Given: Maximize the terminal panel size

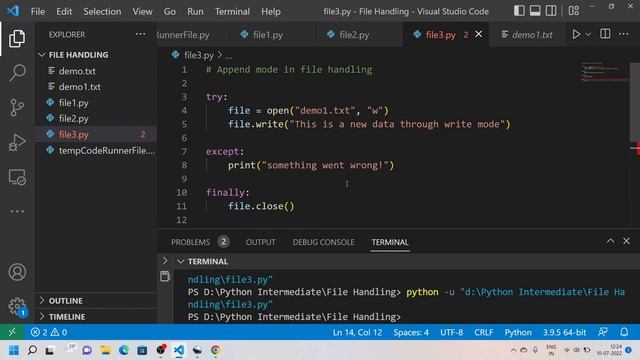Looking at the screenshot, I should click(x=610, y=241).
